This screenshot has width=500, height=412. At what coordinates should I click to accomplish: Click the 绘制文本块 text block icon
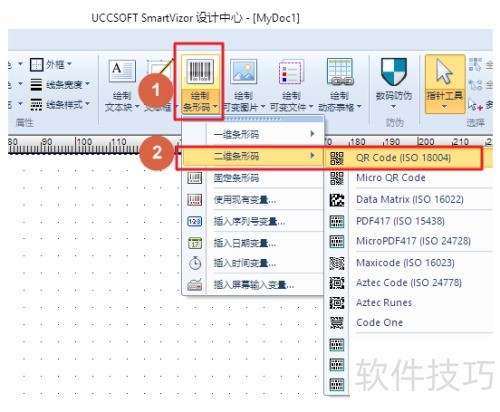click(122, 71)
